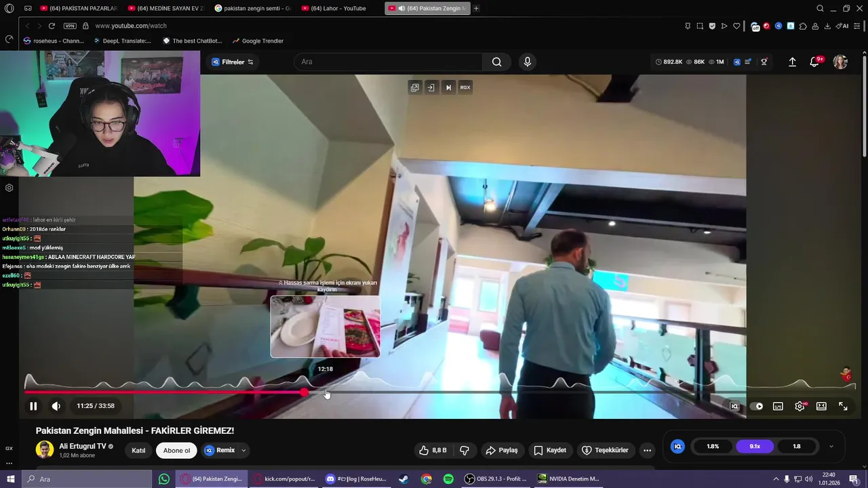Open roseheus channel bookmark
The image size is (868, 488).
pyautogui.click(x=54, y=41)
